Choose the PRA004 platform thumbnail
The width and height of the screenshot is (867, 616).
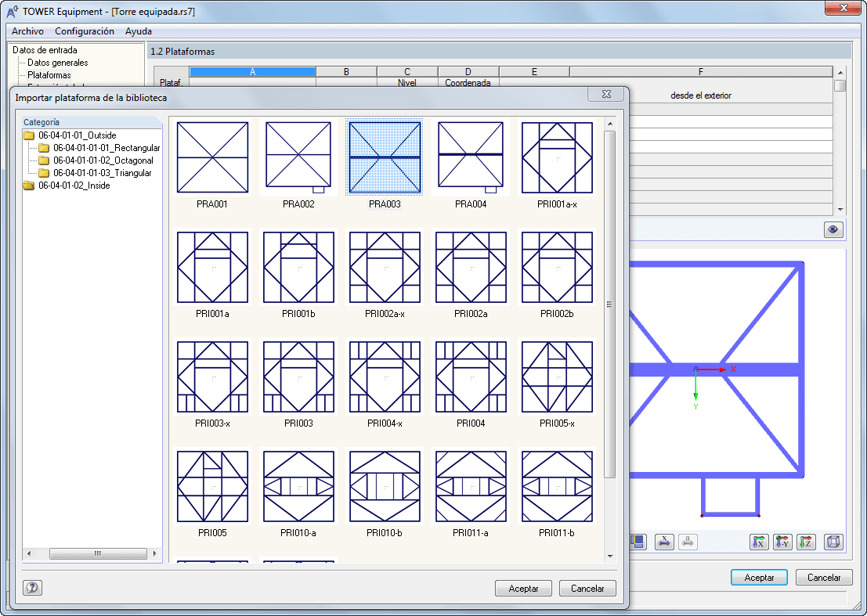[x=471, y=157]
